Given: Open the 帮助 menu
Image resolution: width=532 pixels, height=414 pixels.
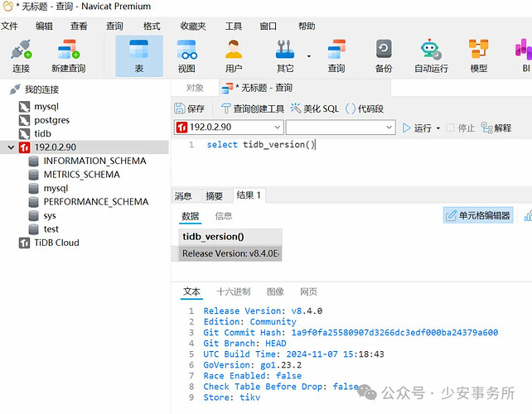Looking at the screenshot, I should coord(307,26).
